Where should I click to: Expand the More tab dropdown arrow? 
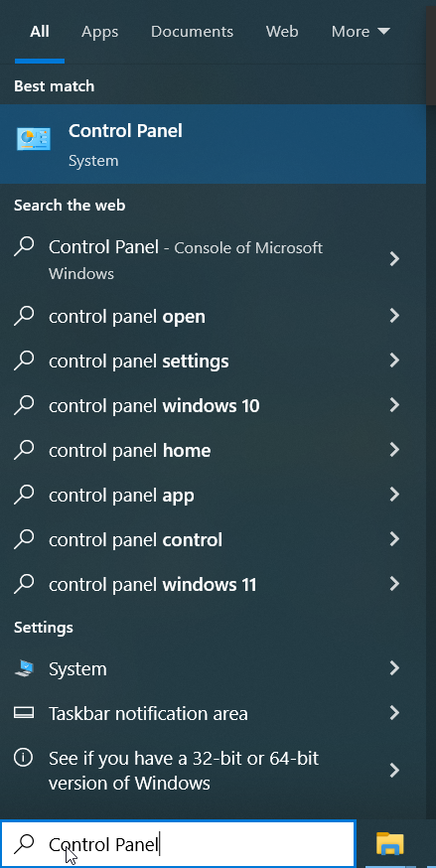pos(384,32)
